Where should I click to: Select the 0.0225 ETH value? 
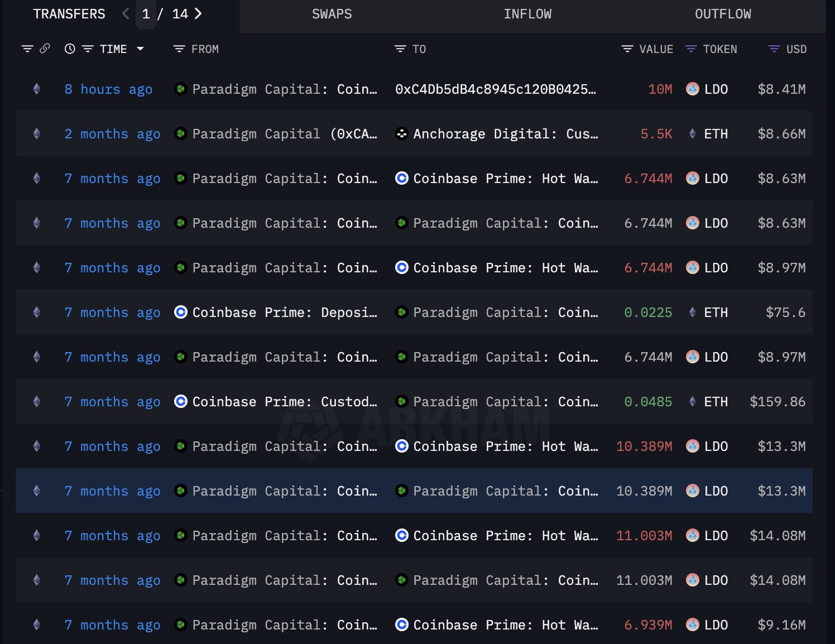[648, 313]
